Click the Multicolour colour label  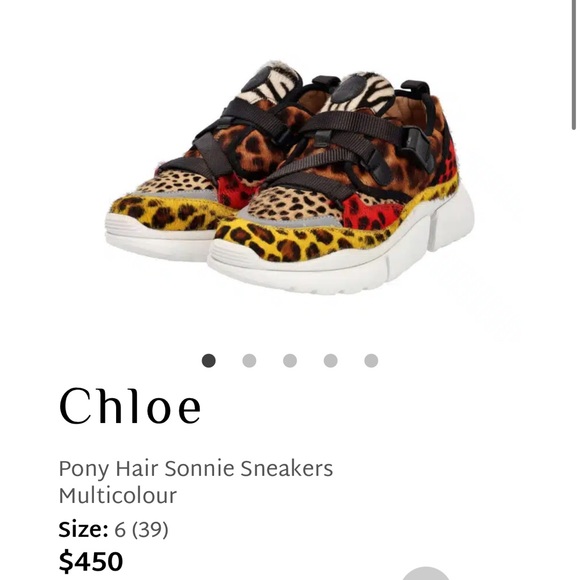click(118, 495)
